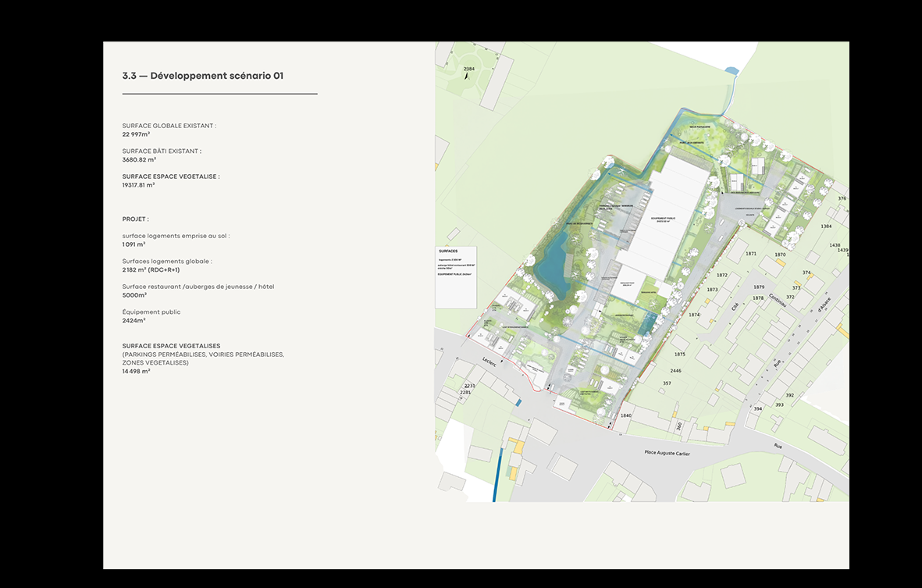Select the value "14 498 m²"

(136, 372)
